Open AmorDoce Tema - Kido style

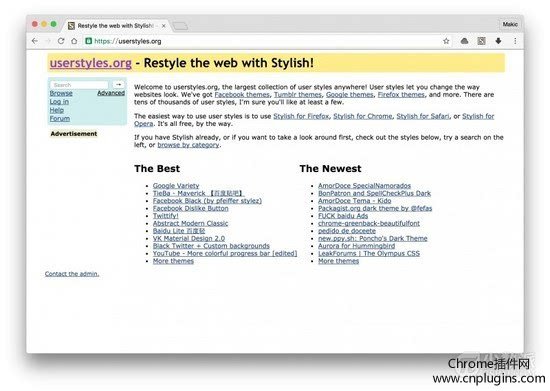tap(355, 201)
